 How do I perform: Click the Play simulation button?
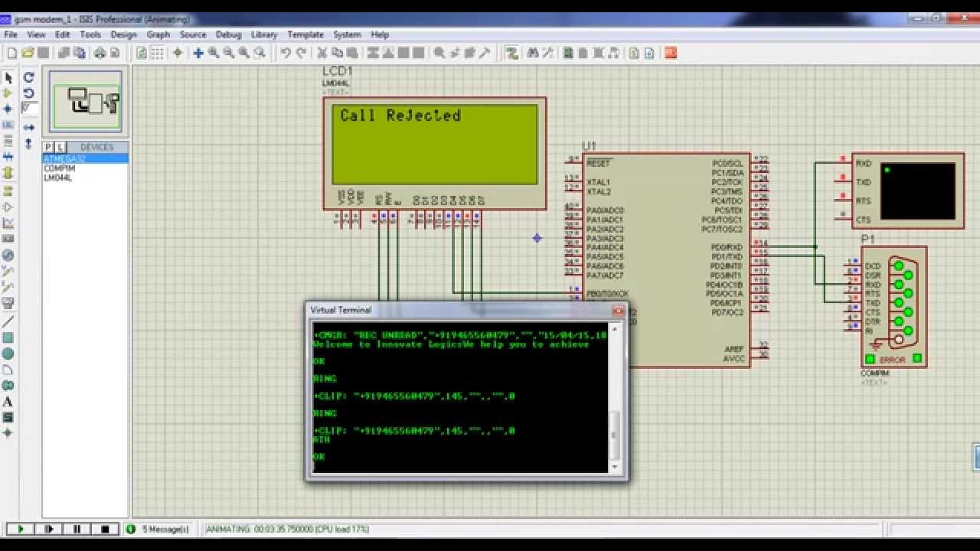21,529
